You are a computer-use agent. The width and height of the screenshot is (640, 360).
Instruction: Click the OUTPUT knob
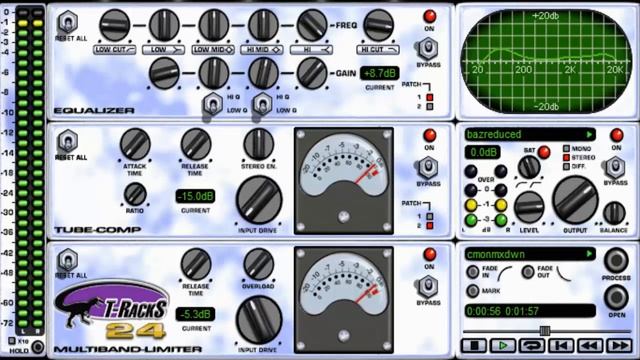575,200
